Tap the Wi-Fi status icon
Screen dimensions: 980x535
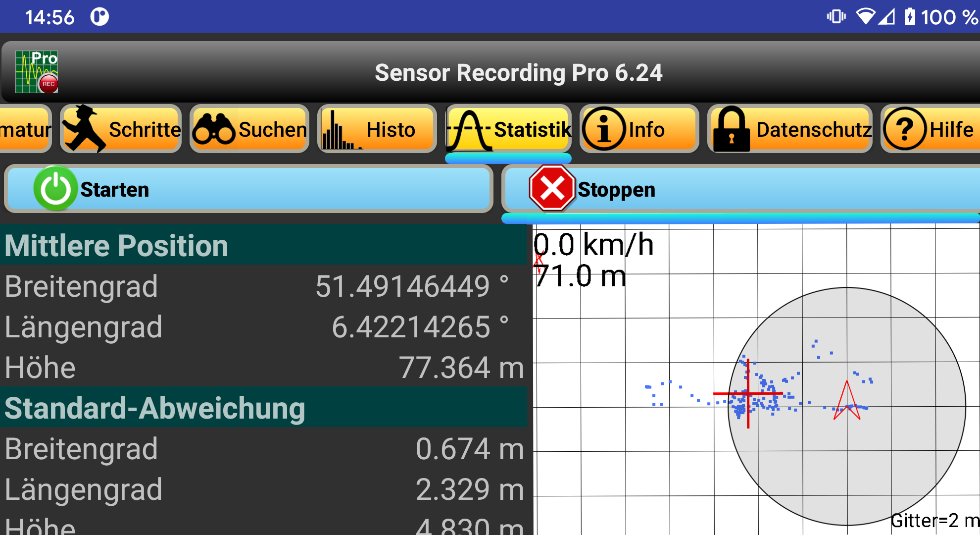[x=865, y=17]
